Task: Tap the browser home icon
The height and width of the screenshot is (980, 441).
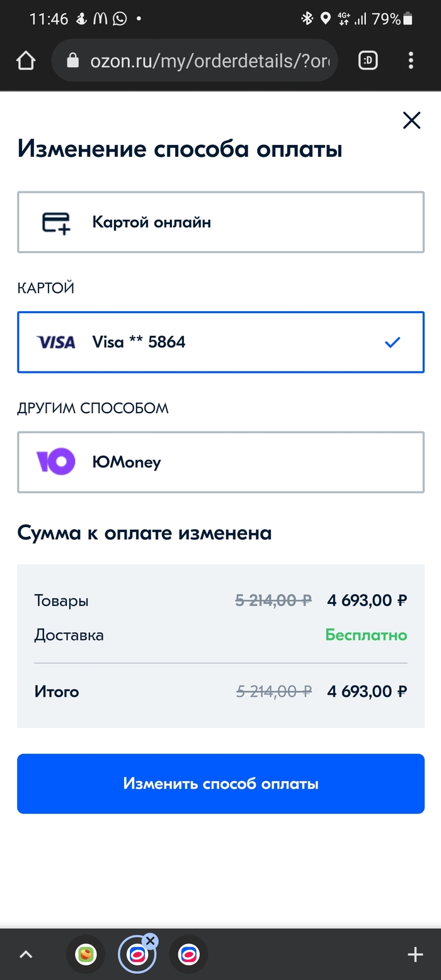Action: tap(26, 61)
